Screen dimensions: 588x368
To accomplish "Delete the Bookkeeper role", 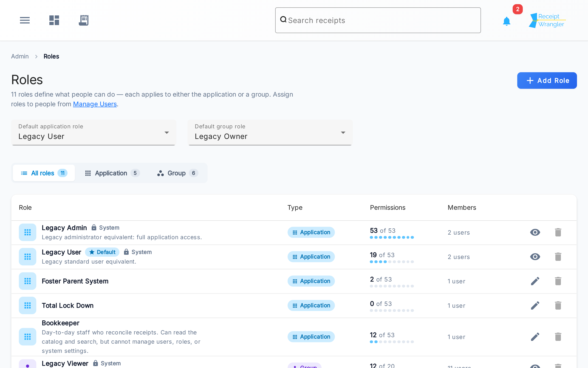I will click(x=558, y=336).
